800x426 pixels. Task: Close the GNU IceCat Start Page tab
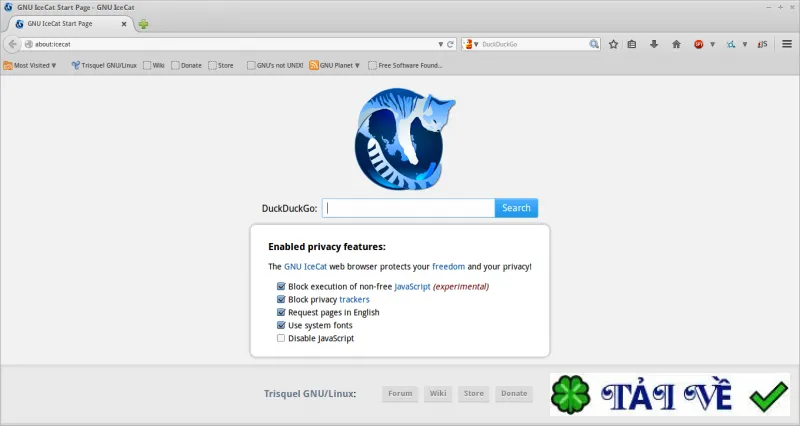click(x=124, y=24)
